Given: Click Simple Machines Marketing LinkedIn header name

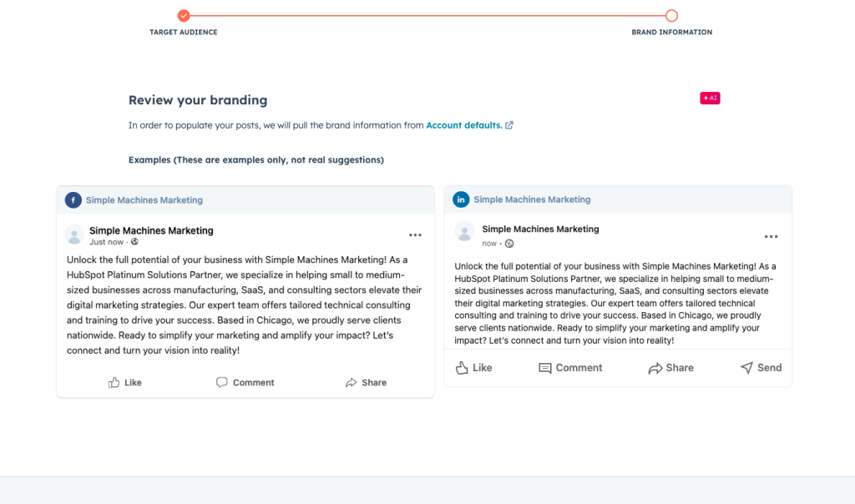Looking at the screenshot, I should (x=532, y=200).
